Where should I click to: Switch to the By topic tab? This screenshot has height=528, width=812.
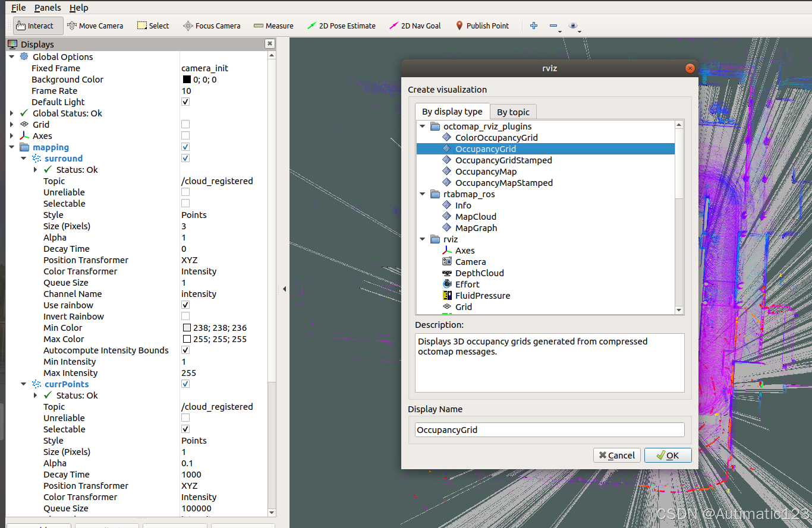(x=513, y=112)
